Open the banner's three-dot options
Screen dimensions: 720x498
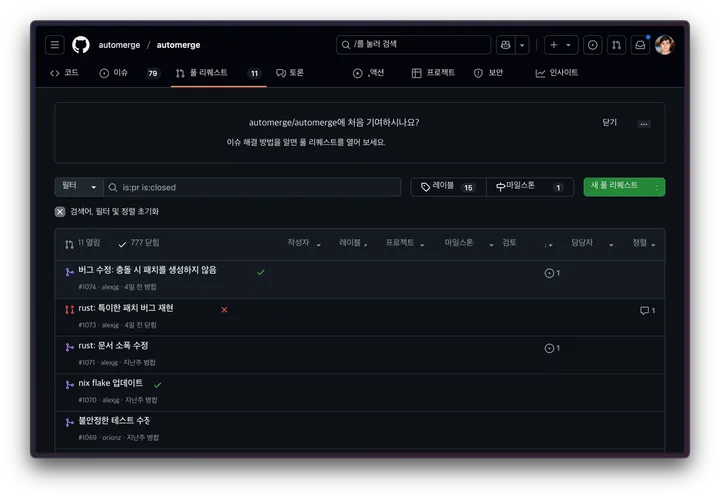click(x=644, y=124)
